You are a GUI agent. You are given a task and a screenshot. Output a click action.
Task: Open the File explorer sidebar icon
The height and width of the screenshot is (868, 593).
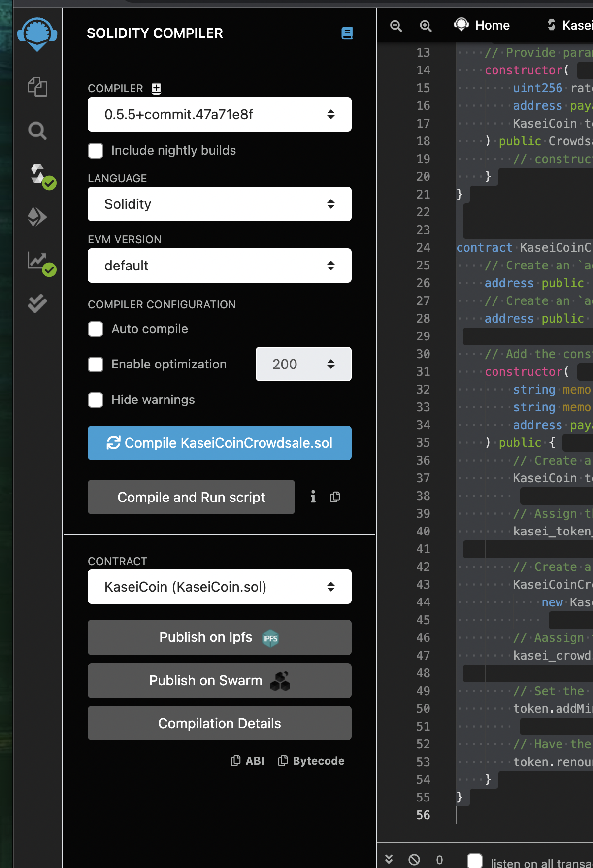(x=37, y=87)
